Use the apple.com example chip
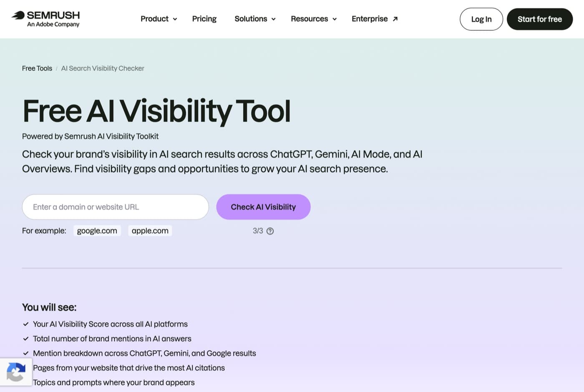Viewport: 584px width, 392px height. point(150,231)
